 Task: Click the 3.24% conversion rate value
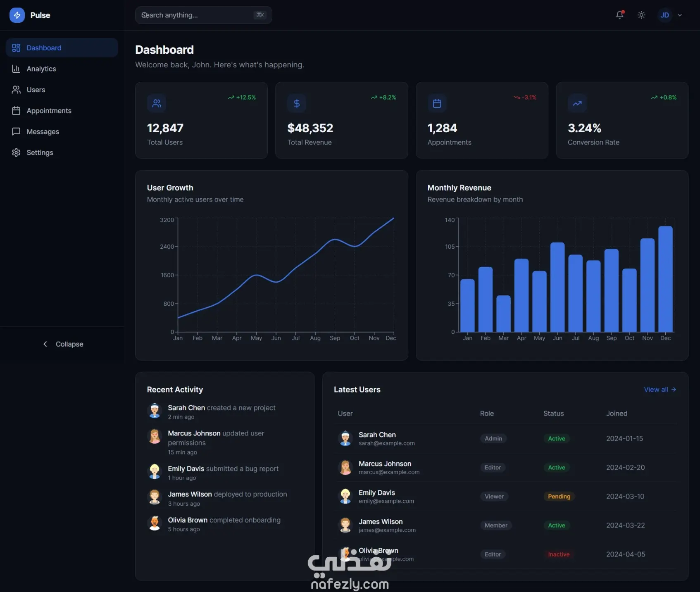pos(584,128)
